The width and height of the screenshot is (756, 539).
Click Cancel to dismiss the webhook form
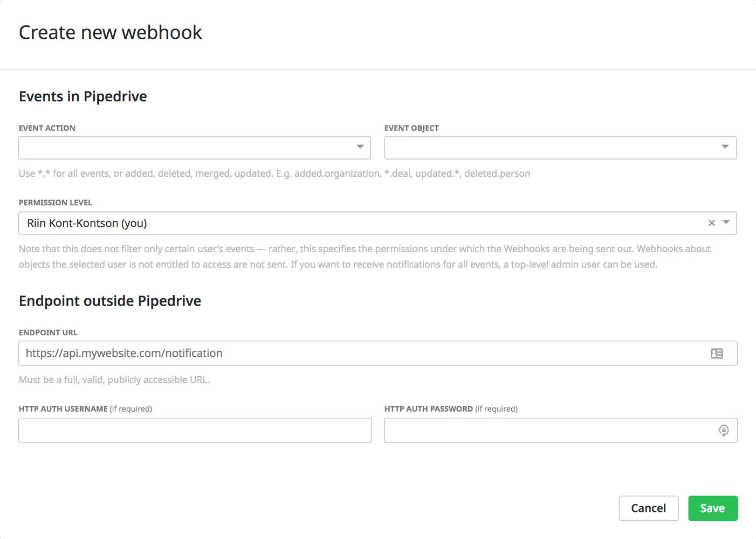coord(649,508)
